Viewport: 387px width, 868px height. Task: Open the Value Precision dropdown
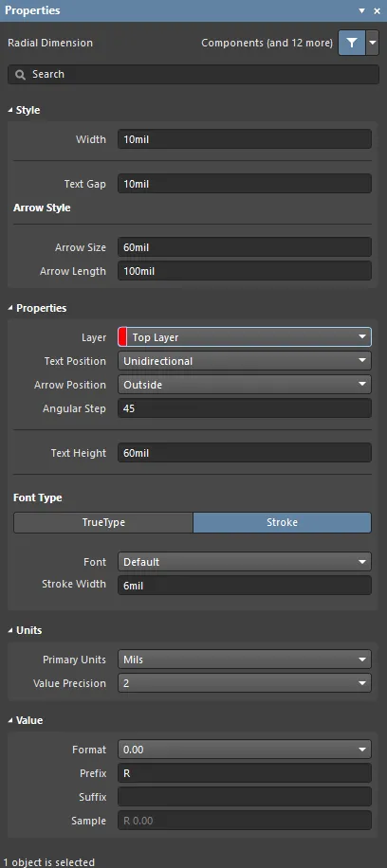[245, 683]
